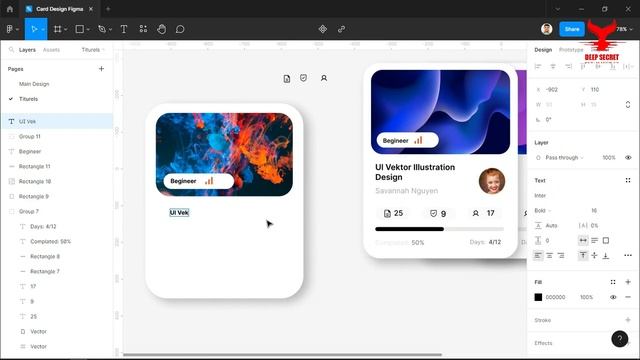Open the Main Design page
640x360 pixels.
click(x=34, y=84)
